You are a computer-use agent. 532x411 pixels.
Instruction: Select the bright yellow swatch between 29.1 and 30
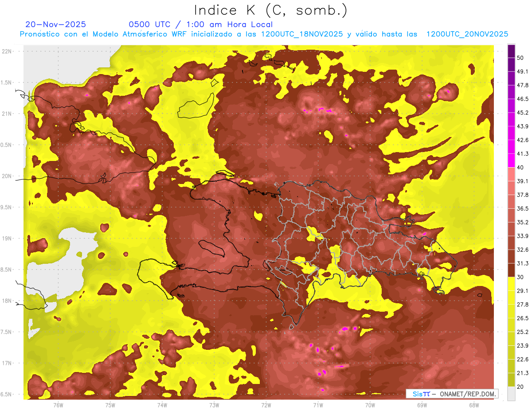[511, 284]
